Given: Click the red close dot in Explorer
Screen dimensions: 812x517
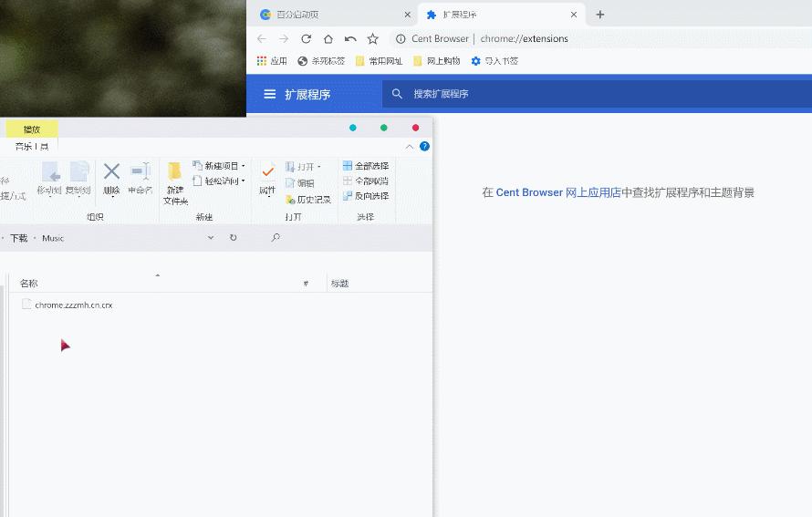Looking at the screenshot, I should point(415,128).
